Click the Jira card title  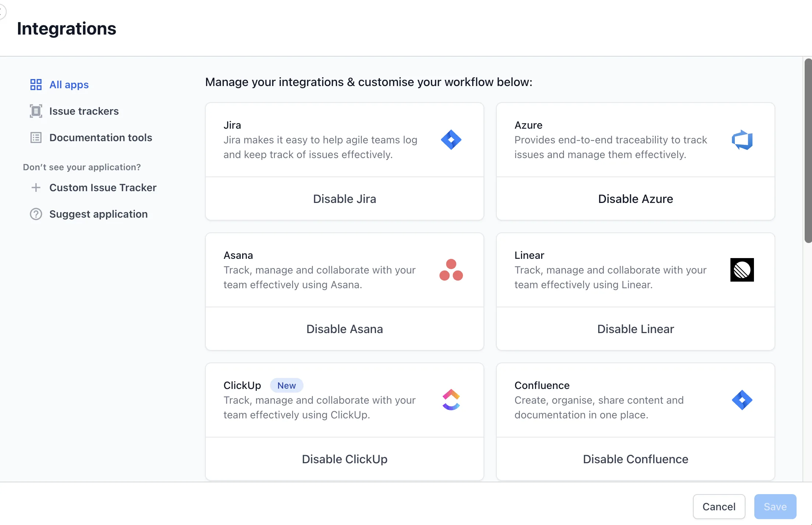(232, 125)
